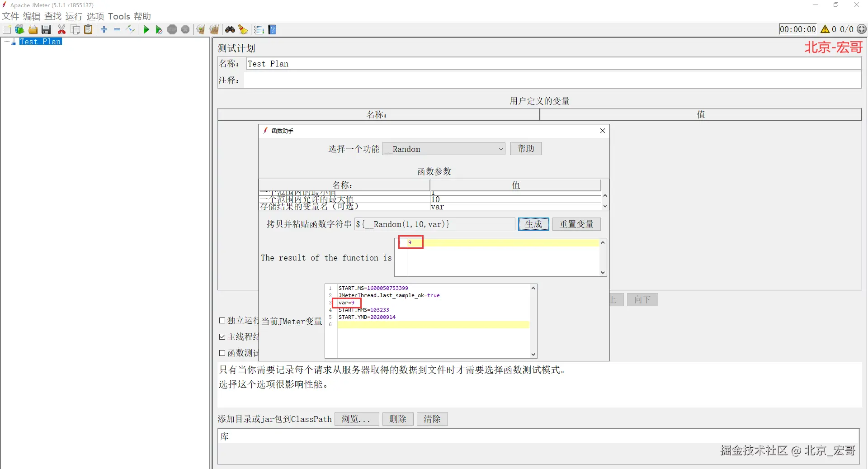Close the 函数助手 dialog
Viewport: 868px width, 469px height.
coord(603,131)
